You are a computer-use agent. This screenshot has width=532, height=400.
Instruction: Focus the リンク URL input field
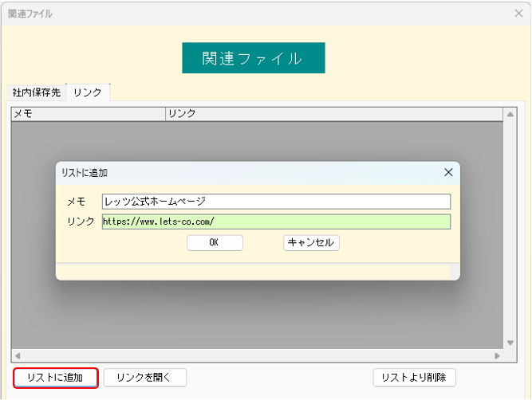275,222
